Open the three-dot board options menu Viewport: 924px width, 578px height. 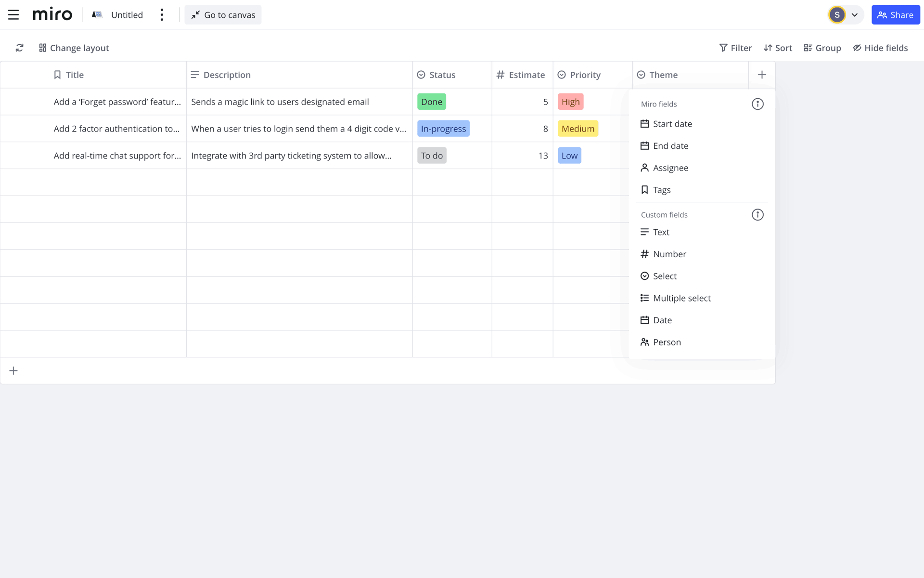(x=162, y=15)
